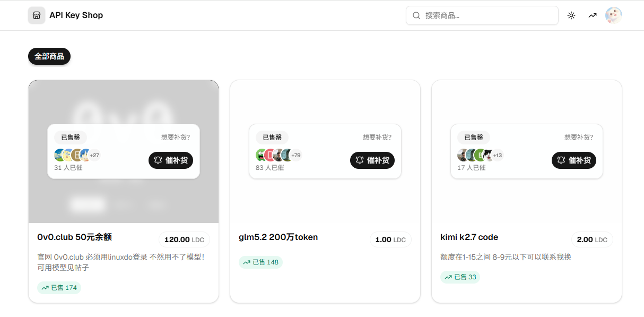Click the first avatar on kimi k2.7 card
The height and width of the screenshot is (317, 644).
[x=463, y=155]
